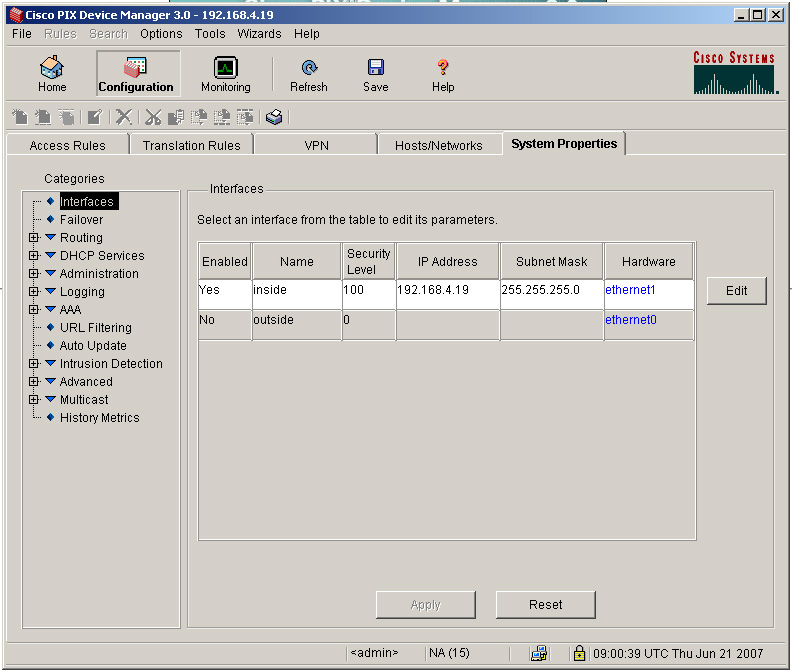Expand the Intrusion Detection node
This screenshot has width=792, height=672.
(34, 364)
